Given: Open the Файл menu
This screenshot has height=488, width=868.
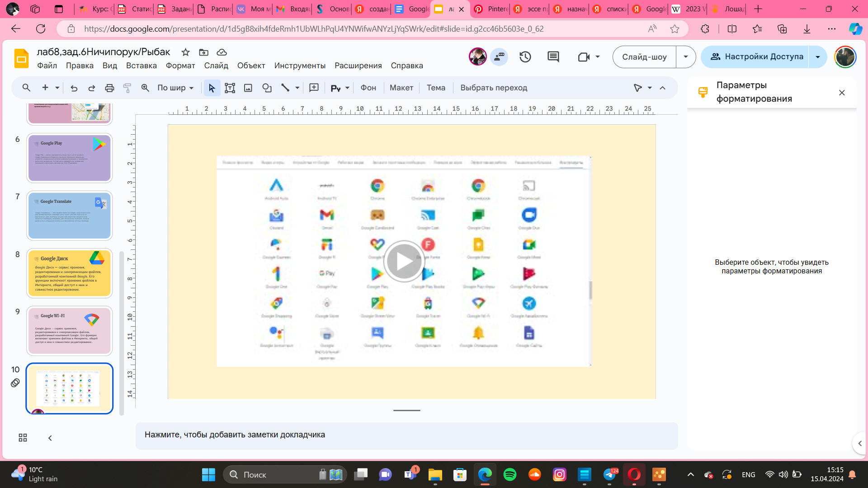Looking at the screenshot, I should (47, 66).
